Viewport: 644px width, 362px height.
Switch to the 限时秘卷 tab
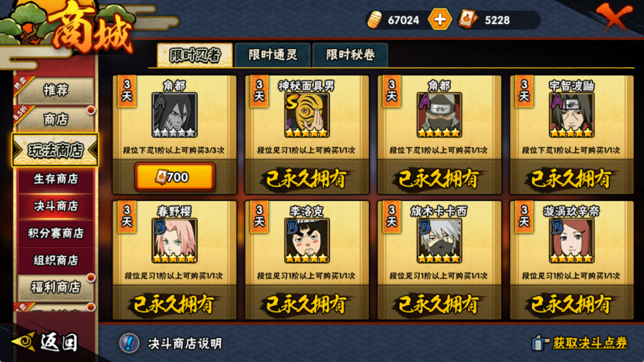click(x=350, y=54)
